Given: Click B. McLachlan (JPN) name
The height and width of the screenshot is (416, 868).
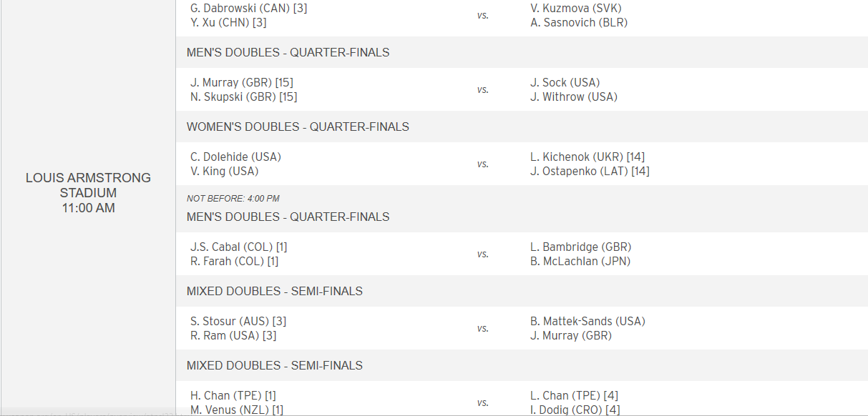Looking at the screenshot, I should tap(580, 261).
